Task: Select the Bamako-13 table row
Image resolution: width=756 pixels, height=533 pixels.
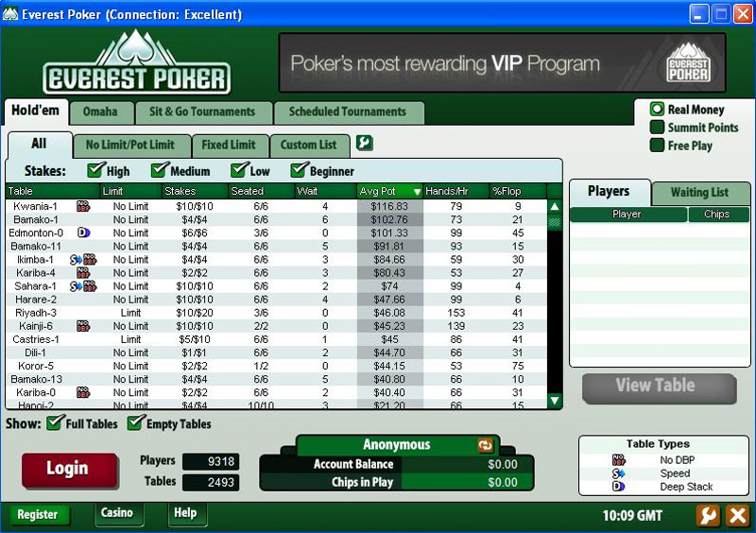Action: pyautogui.click(x=276, y=380)
